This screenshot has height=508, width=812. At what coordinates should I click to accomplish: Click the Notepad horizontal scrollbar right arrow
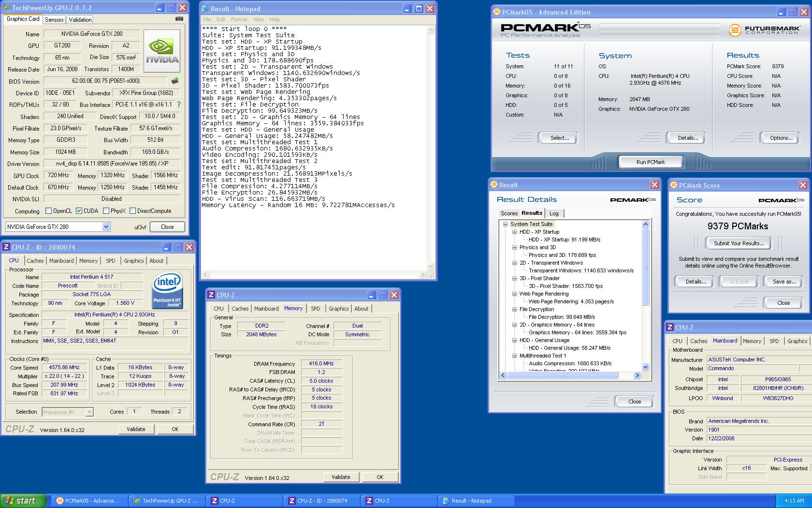click(x=423, y=274)
